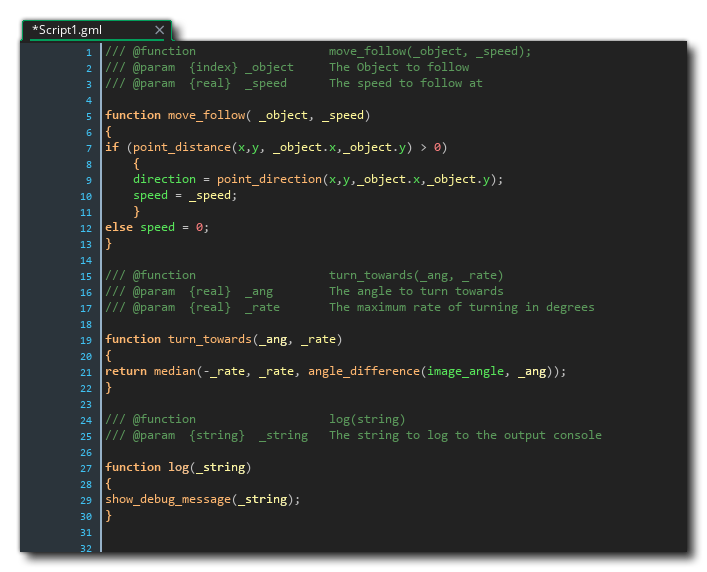Click line number 27 in the gutter
This screenshot has height=572, width=707.
tap(86, 468)
